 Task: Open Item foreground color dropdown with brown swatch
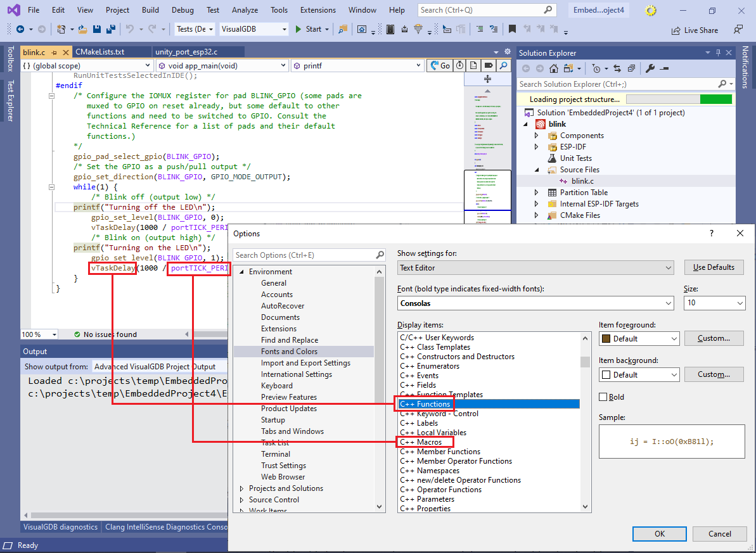click(639, 339)
